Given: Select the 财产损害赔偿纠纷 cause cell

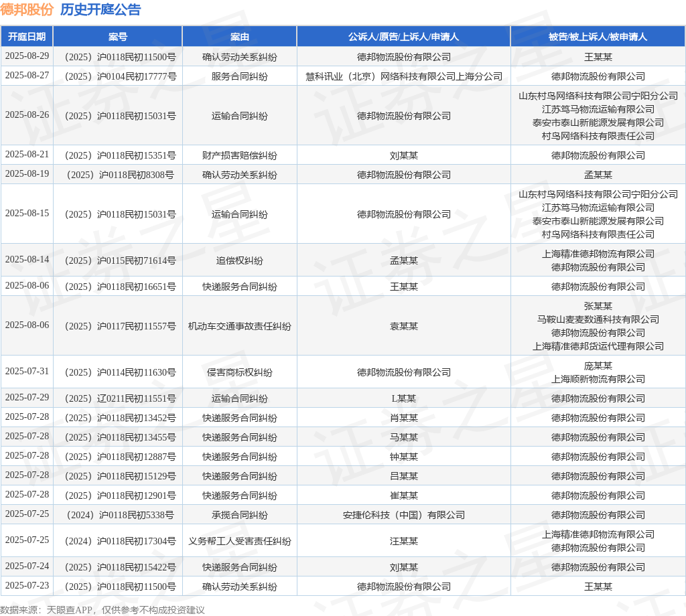Looking at the screenshot, I should (x=239, y=155).
